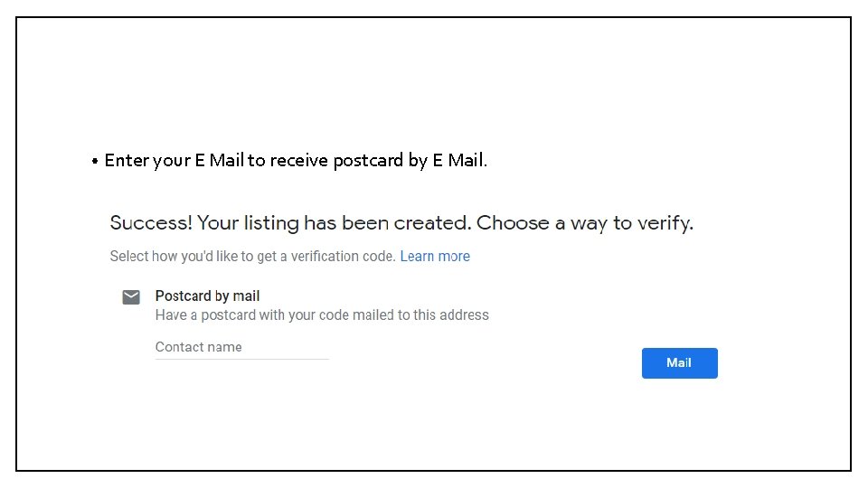The image size is (868, 488).
Task: Open the Learn more link
Action: (435, 257)
